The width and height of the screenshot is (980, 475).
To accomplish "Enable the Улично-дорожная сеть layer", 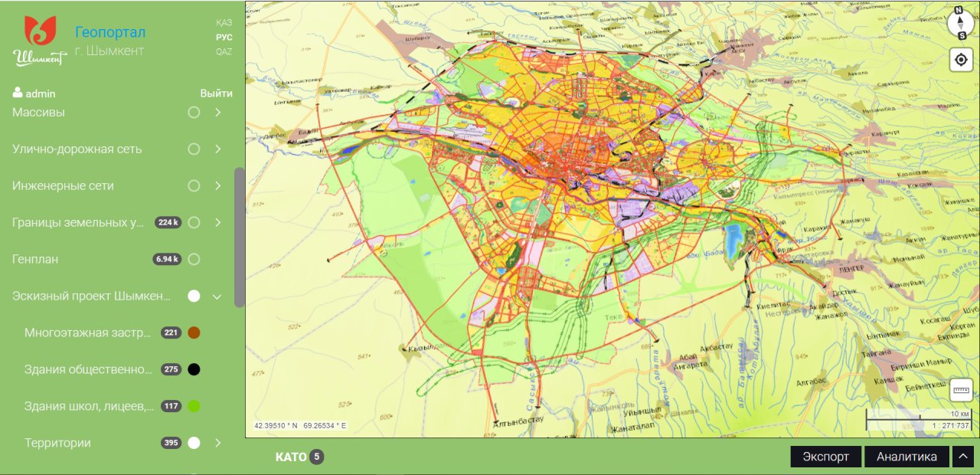I will (x=194, y=149).
